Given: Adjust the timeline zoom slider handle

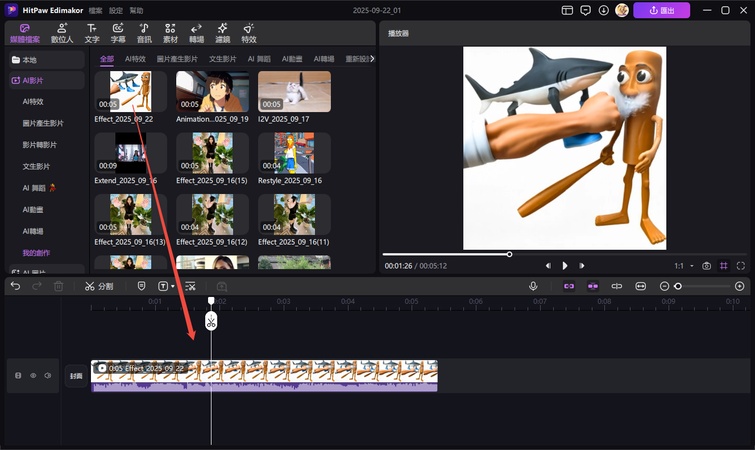Looking at the screenshot, I should pos(678,286).
